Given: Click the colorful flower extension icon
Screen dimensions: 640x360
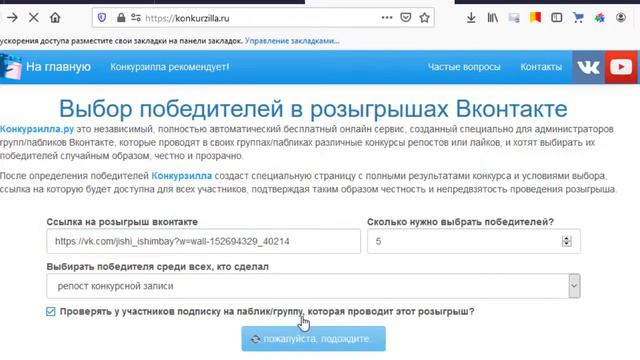Looking at the screenshot, I should tap(599, 18).
